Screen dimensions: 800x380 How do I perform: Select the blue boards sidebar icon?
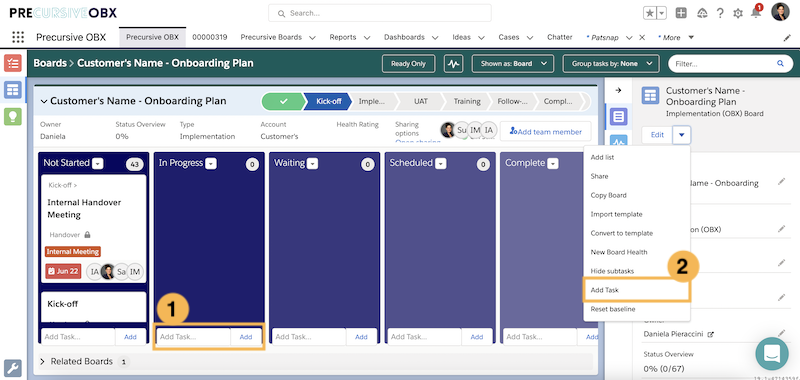click(x=13, y=90)
